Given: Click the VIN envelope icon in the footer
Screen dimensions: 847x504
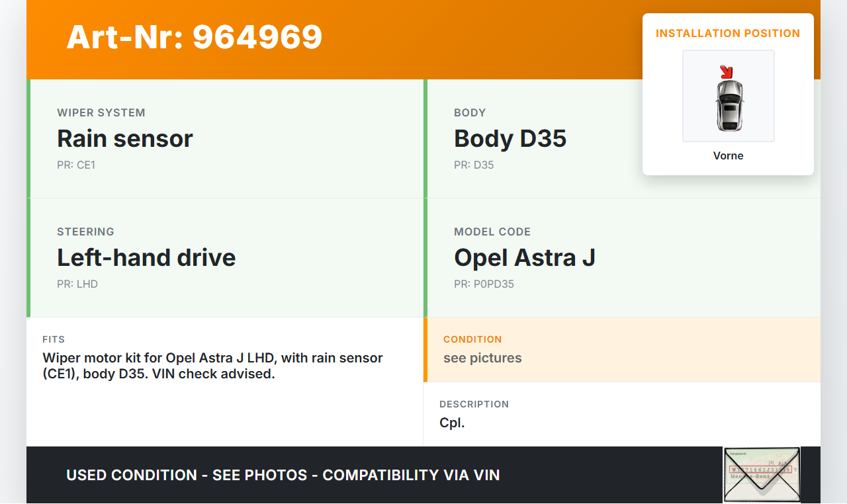Looking at the screenshot, I should (x=762, y=475).
